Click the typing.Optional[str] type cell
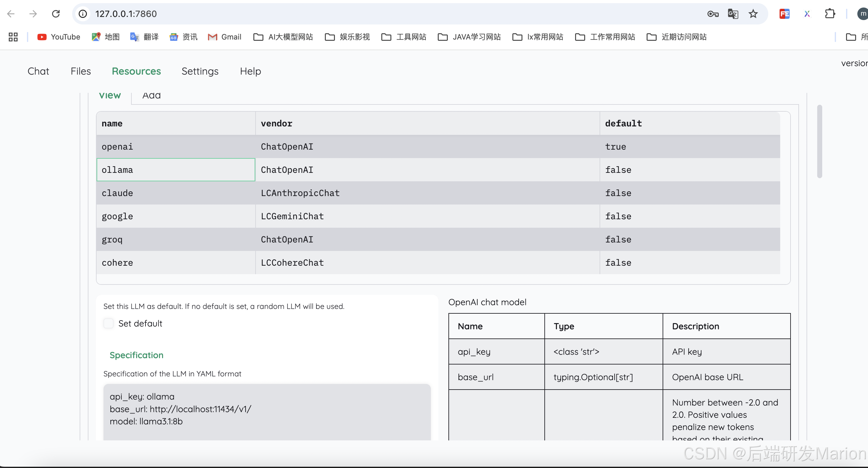Image resolution: width=868 pixels, height=468 pixels. point(603,377)
